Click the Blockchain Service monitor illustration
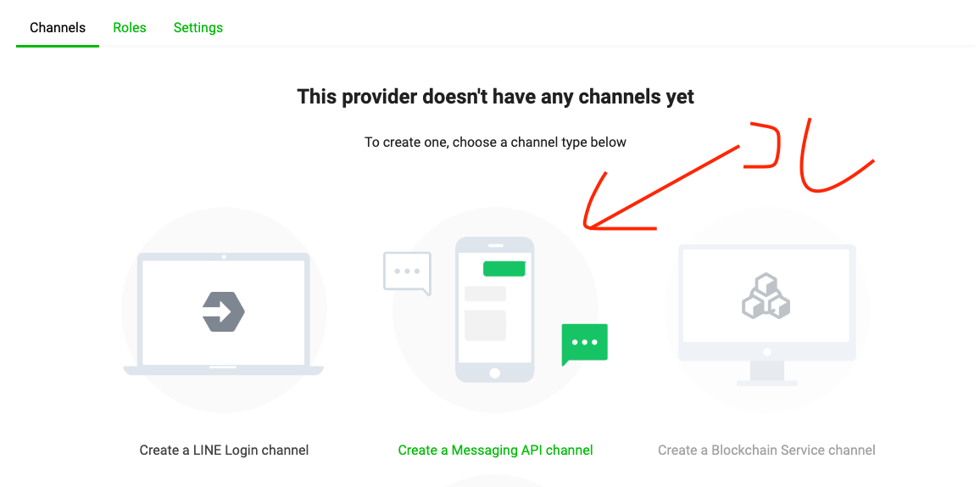Screen dimensions: 980x487 click(767, 315)
